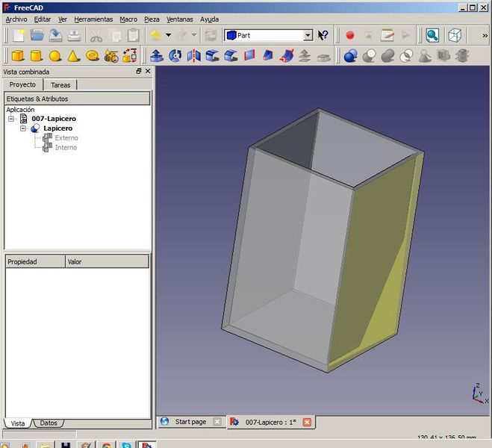492x448 pixels.
Task: Open the Part workbench dropdown
Action: 308,35
